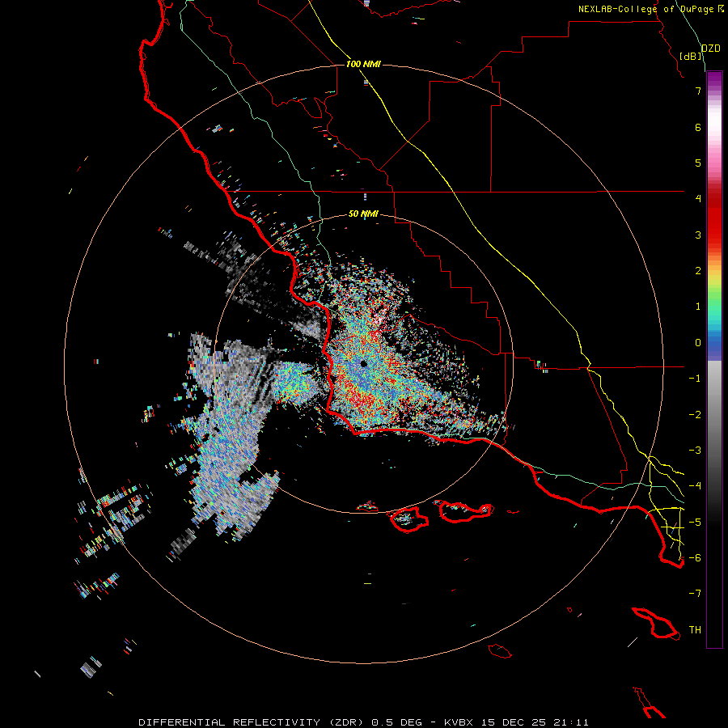Click the 0 dB blue color scale value
The height and width of the screenshot is (728, 728).
point(698,343)
